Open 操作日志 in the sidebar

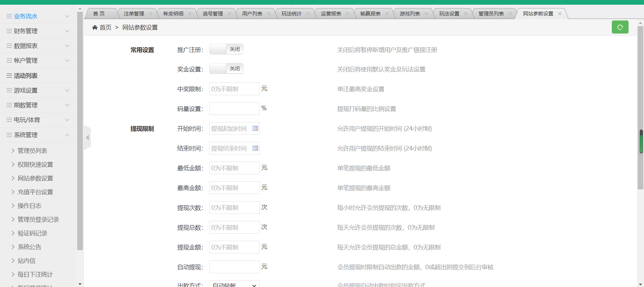[30, 206]
